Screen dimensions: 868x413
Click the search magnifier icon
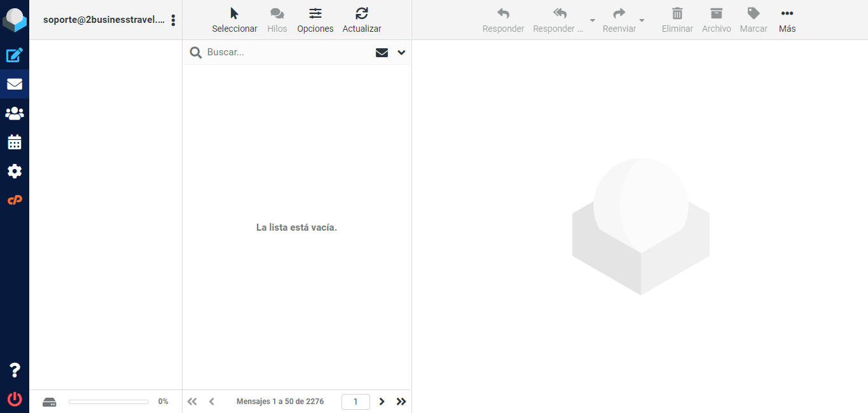pyautogui.click(x=196, y=53)
